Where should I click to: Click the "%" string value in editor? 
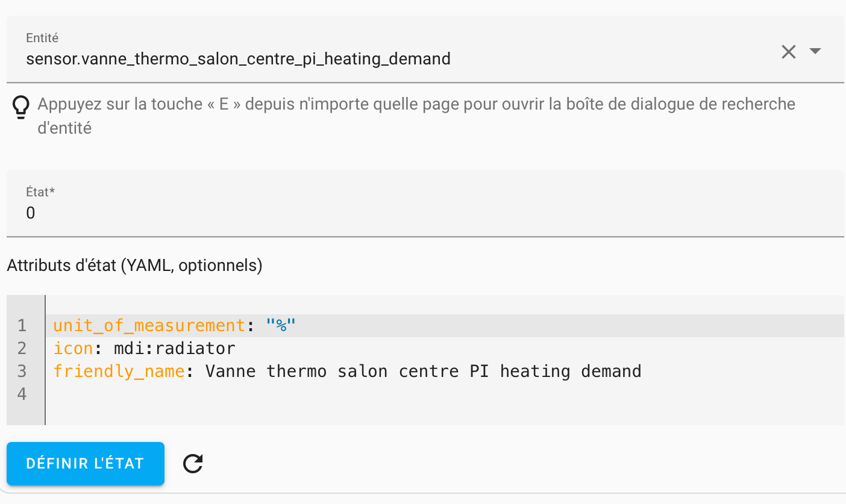tap(281, 326)
